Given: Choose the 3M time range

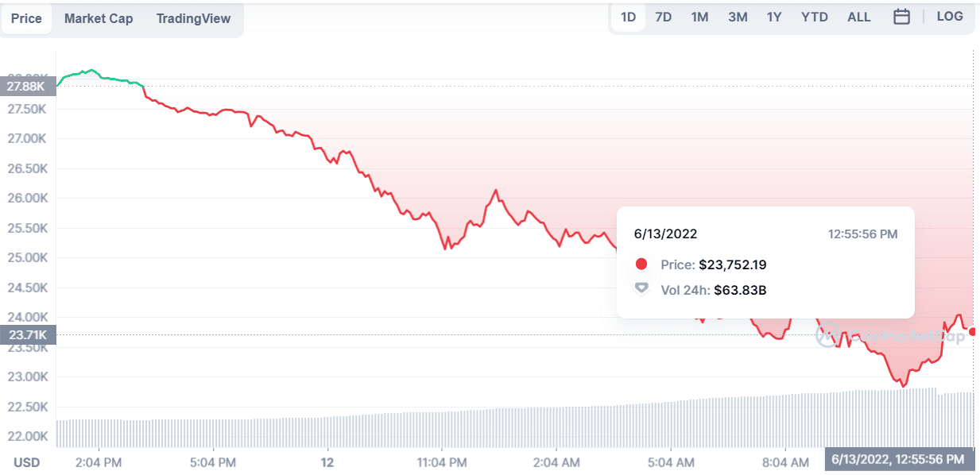Looking at the screenshot, I should (x=738, y=17).
